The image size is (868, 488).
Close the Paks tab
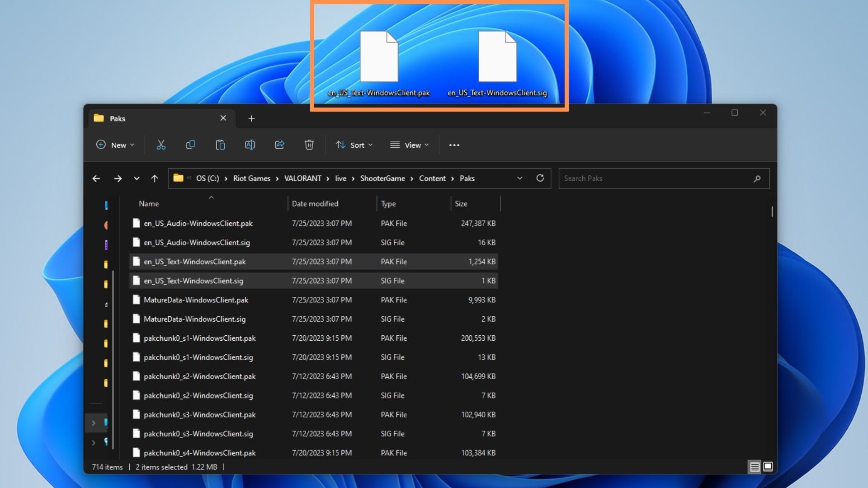(x=223, y=118)
